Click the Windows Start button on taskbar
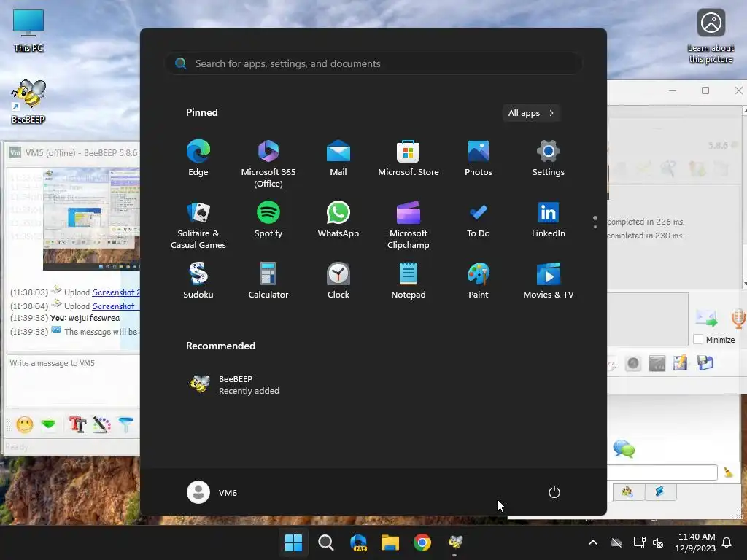This screenshot has width=747, height=560. (x=293, y=542)
